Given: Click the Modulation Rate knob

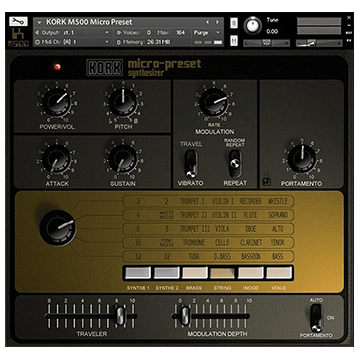Looking at the screenshot, I should click(x=214, y=102).
